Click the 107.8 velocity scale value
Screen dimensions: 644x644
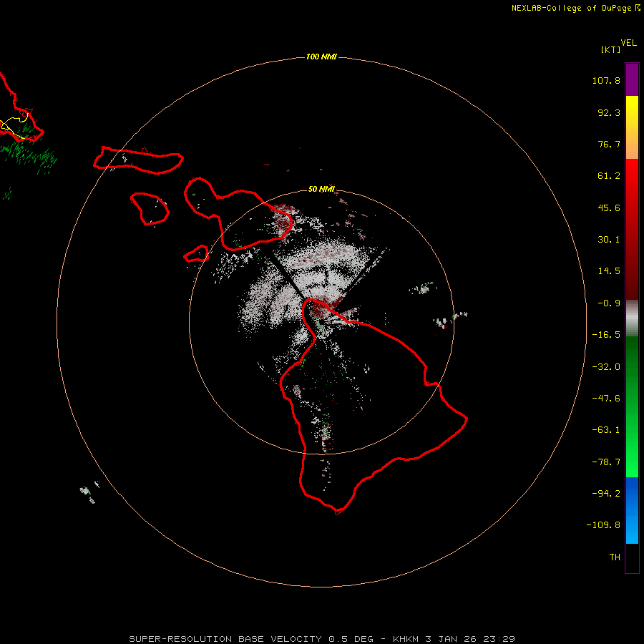point(606,80)
